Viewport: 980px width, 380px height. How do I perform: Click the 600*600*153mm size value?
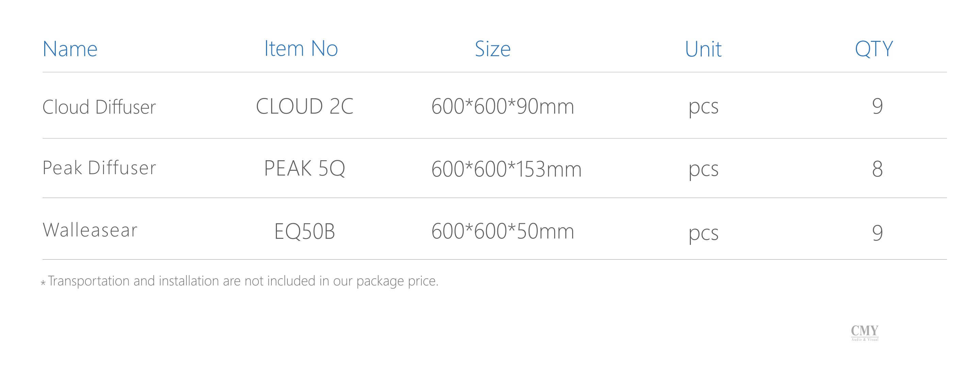coord(506,169)
